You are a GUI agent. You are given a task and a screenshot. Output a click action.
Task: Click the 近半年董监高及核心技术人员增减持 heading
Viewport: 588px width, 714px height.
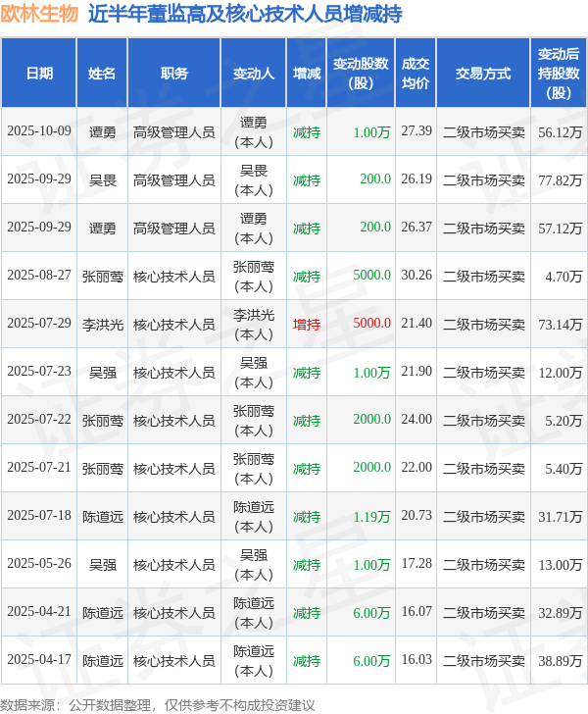click(245, 14)
